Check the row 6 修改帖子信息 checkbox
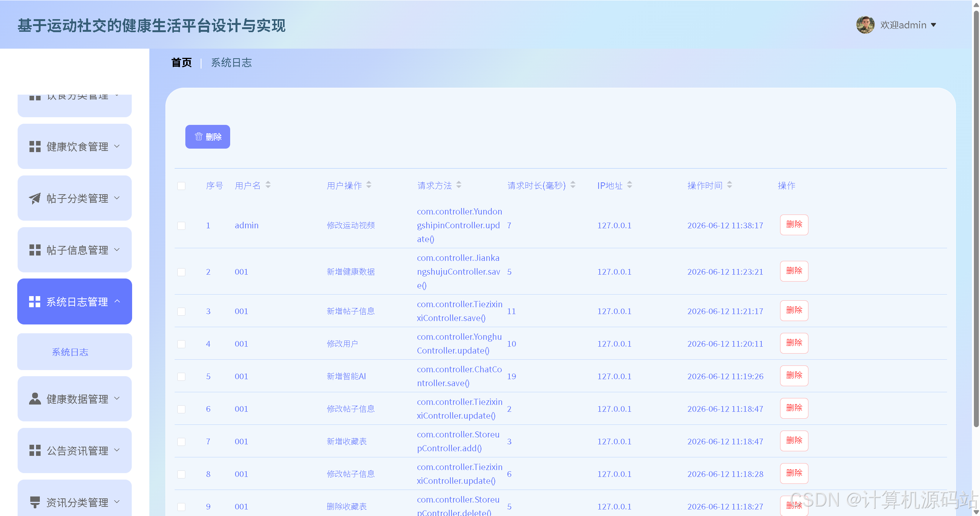Image resolution: width=980 pixels, height=516 pixels. pos(182,409)
